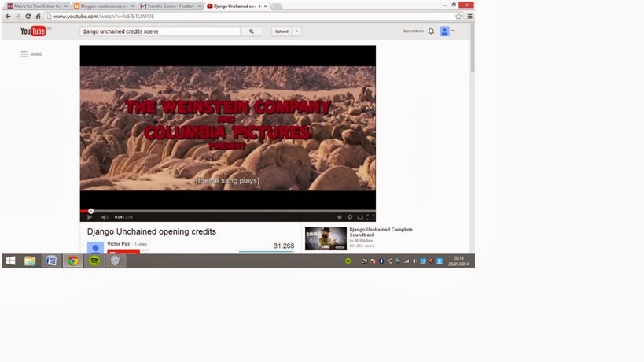Viewport: 644px width, 362px height.
Task: Open the Victor Paz channel link
Action: (118, 244)
